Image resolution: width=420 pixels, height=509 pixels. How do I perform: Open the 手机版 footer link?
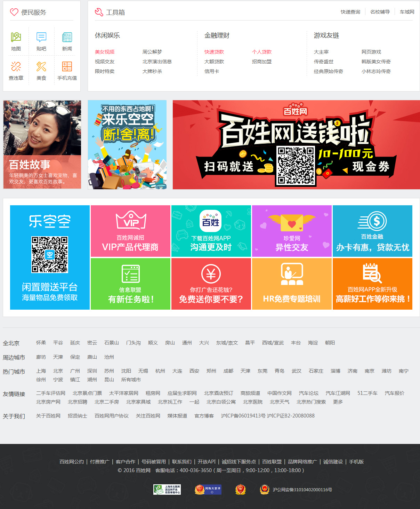click(356, 462)
